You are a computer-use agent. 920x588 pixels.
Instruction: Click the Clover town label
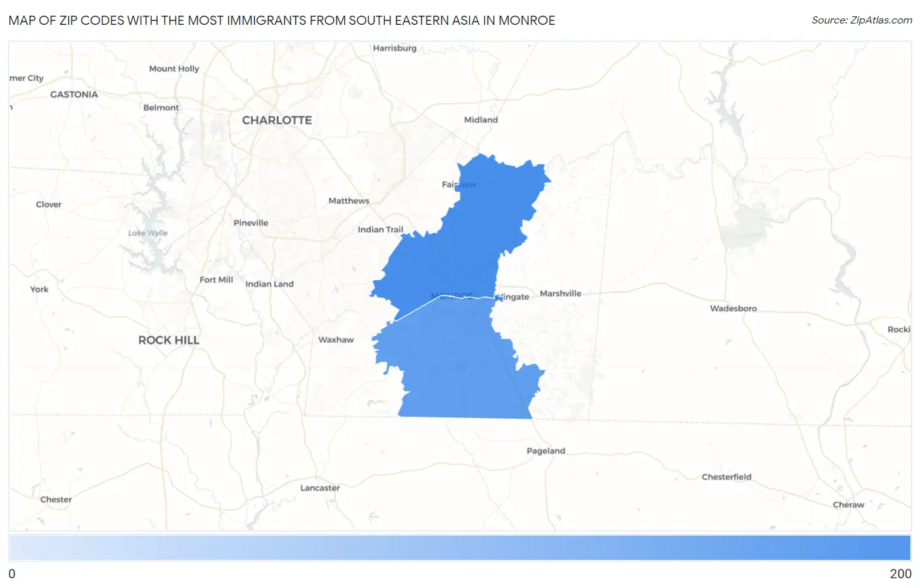(48, 204)
